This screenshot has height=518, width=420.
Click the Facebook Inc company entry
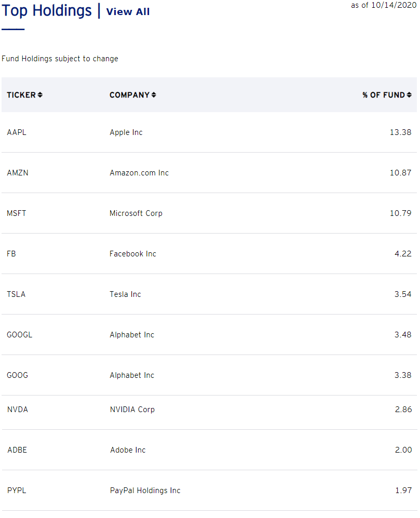click(x=133, y=254)
